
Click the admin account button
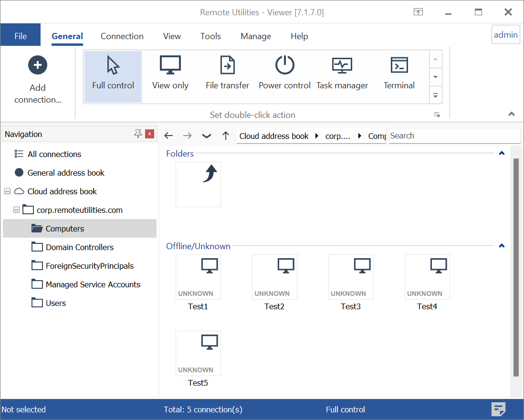pos(505,35)
